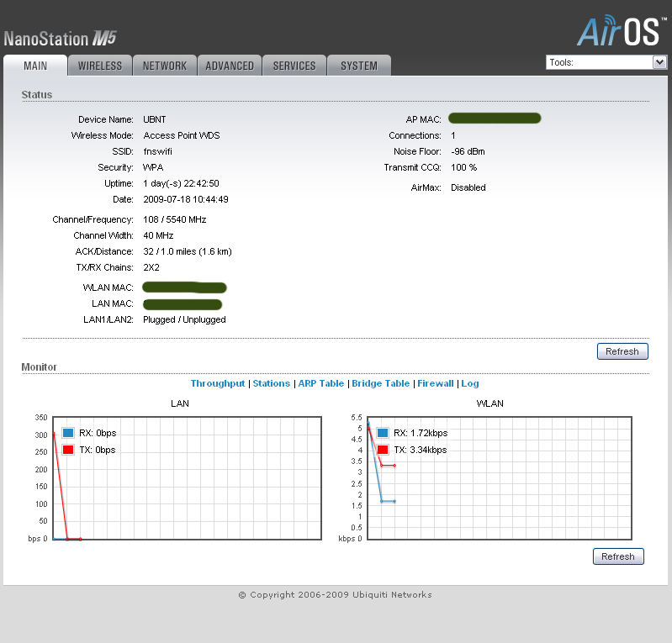Select the 'Access Point WDS' text
The width and height of the screenshot is (672, 643).
pyautogui.click(x=182, y=135)
